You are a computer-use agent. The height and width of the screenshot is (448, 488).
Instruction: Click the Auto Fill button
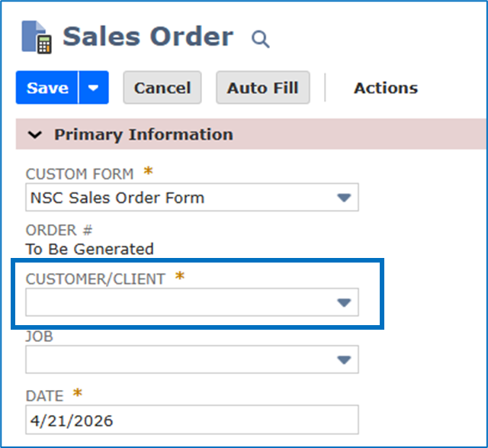pyautogui.click(x=262, y=88)
